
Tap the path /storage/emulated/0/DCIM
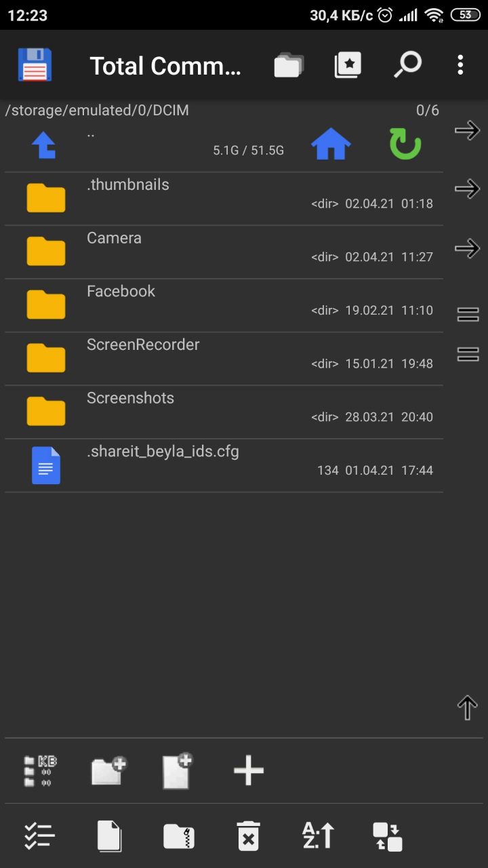coord(97,111)
